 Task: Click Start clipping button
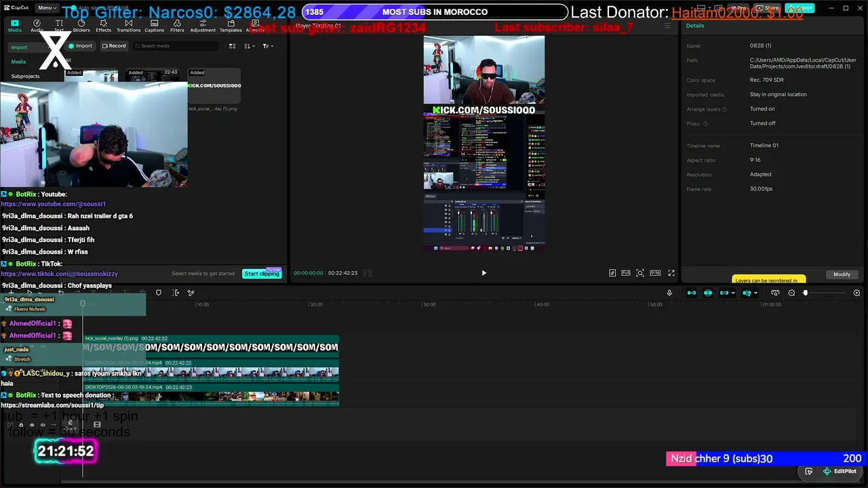261,273
